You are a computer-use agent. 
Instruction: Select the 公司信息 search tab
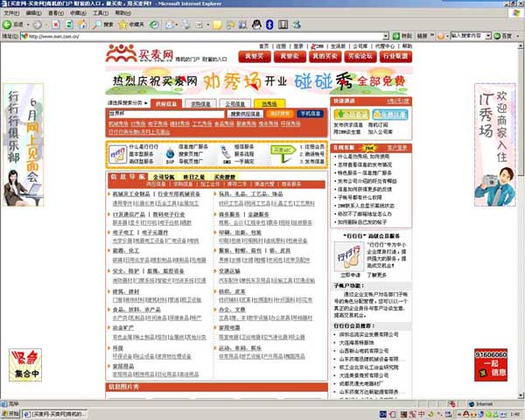click(x=235, y=103)
